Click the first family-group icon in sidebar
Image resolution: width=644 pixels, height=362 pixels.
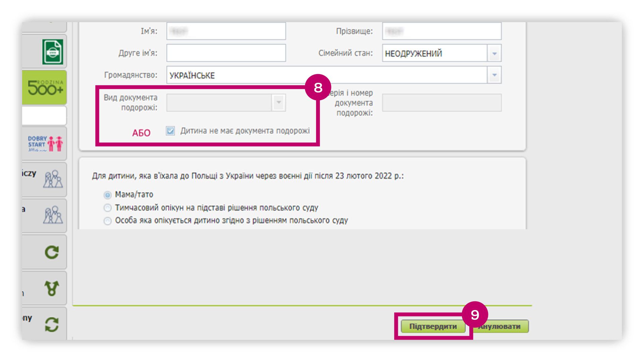pos(53,179)
